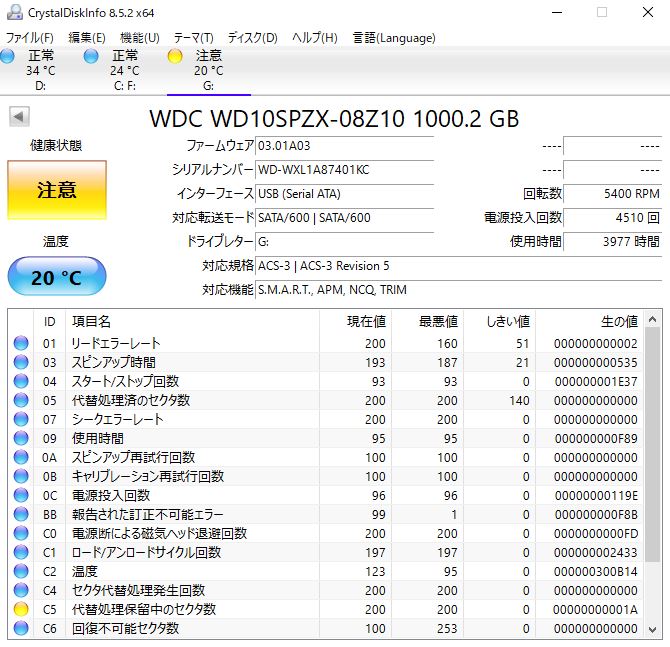Image resolution: width=670 pixels, height=647 pixels.
Task: Click the power on count value 4510 回
Action: [x=613, y=218]
